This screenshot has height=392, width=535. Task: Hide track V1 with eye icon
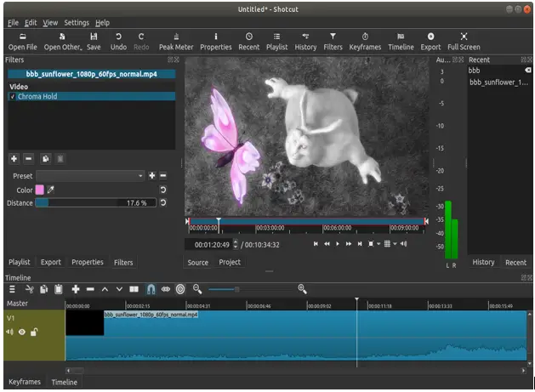click(22, 332)
